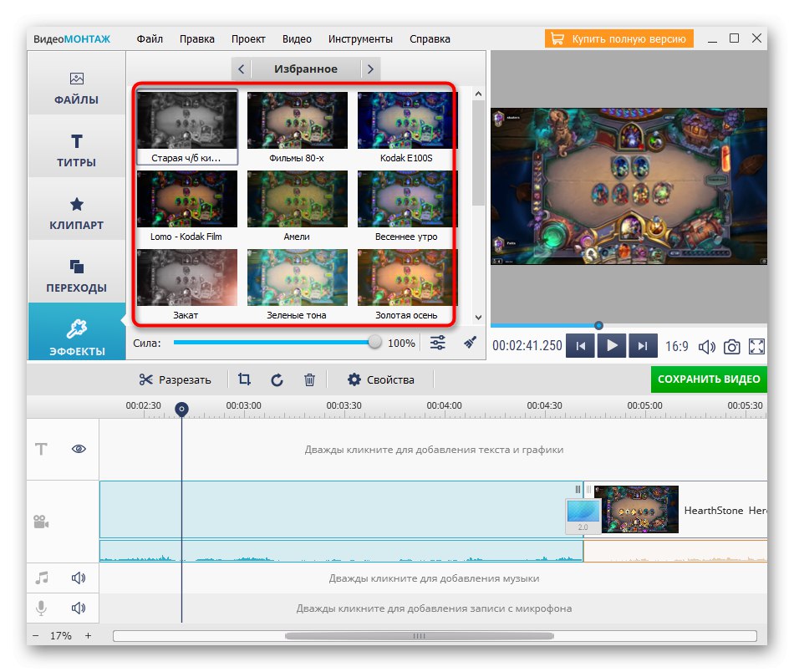Select the Эффекты panel

(76, 332)
